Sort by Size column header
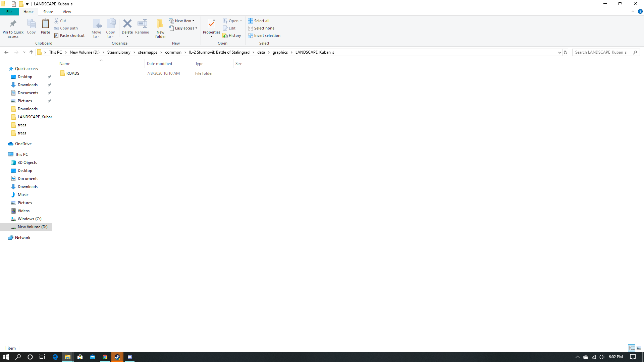The width and height of the screenshot is (644, 362). (247, 64)
